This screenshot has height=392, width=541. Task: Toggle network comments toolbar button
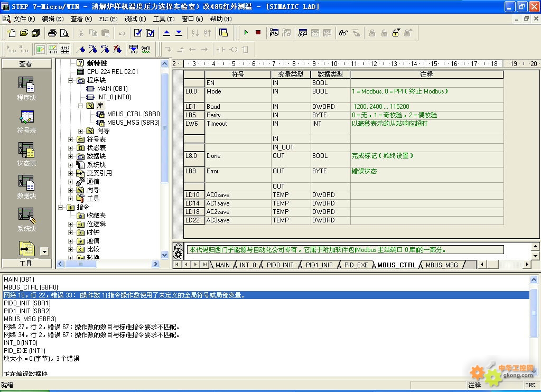click(52, 49)
